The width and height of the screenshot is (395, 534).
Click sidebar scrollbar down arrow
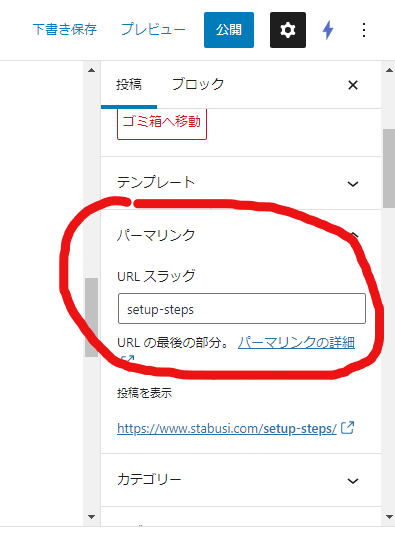click(x=389, y=517)
